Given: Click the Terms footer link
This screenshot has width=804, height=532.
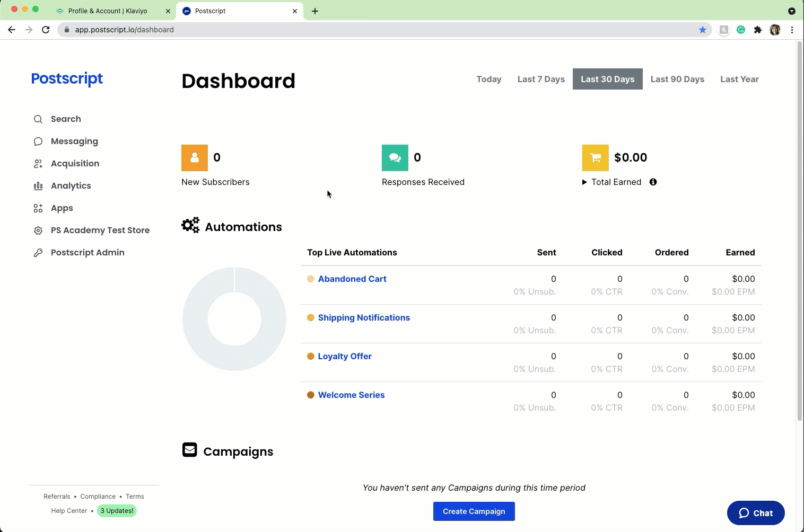Looking at the screenshot, I should [x=135, y=496].
